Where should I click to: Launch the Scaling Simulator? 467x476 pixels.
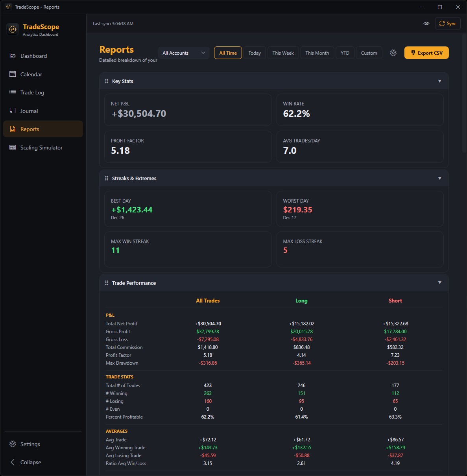[x=41, y=148]
